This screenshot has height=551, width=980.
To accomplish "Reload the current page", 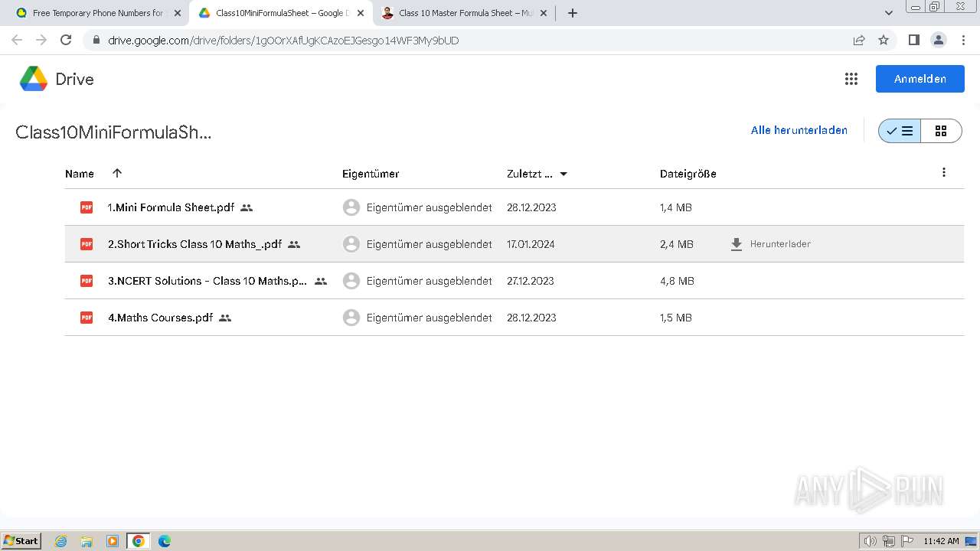I will point(66,40).
